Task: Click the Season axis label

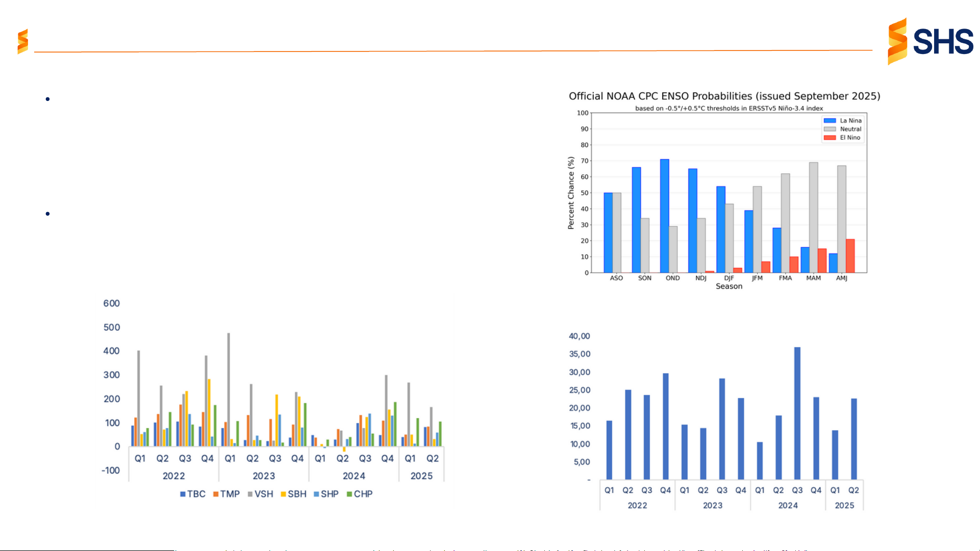Action: (728, 286)
